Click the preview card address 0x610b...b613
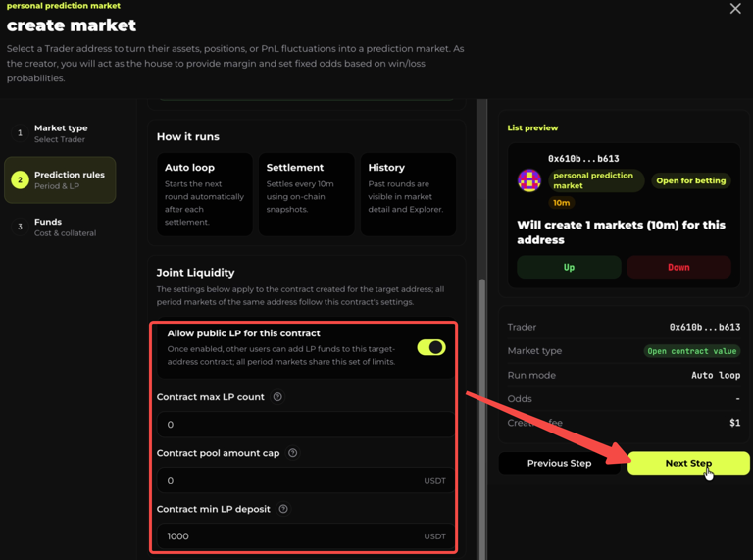This screenshot has height=560, width=753. point(583,159)
